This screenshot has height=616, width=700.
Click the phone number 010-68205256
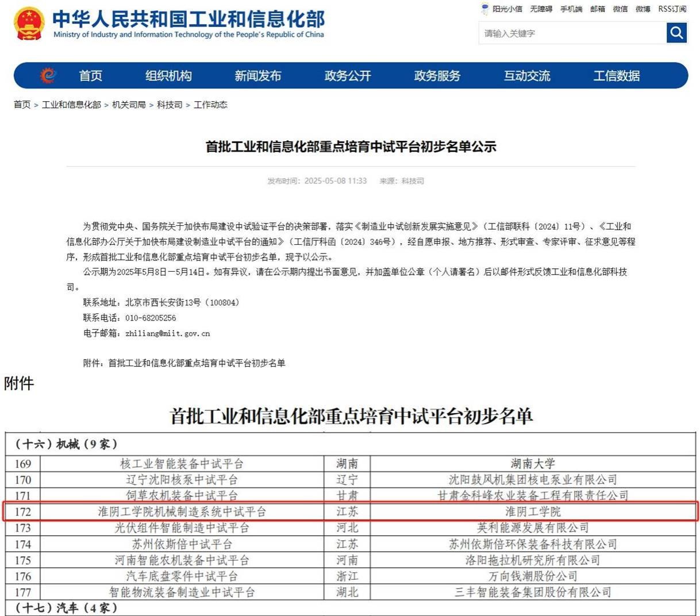[151, 318]
